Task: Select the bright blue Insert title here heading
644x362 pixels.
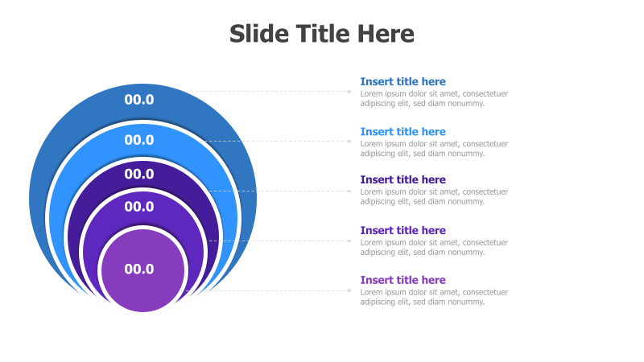Action: click(403, 132)
